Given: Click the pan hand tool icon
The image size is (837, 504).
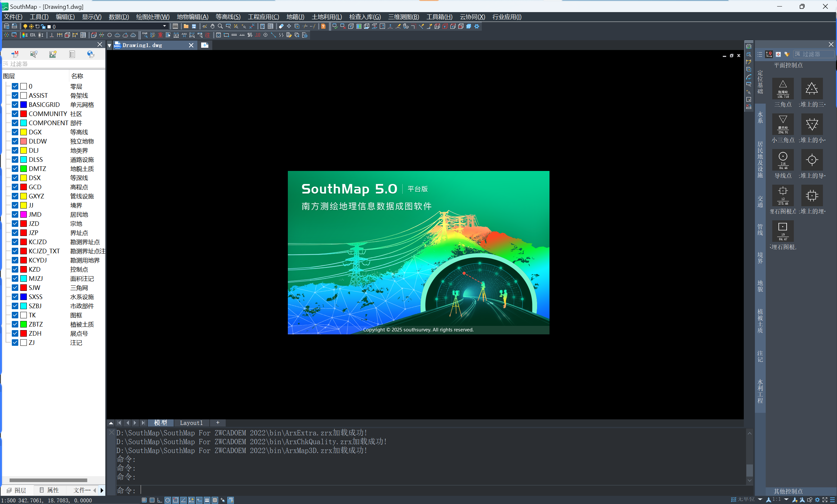Looking at the screenshot, I should coord(212,26).
